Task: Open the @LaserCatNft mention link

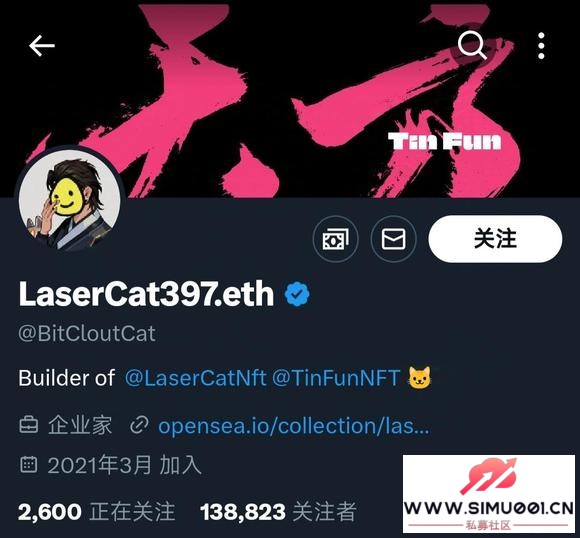Action: (x=195, y=378)
